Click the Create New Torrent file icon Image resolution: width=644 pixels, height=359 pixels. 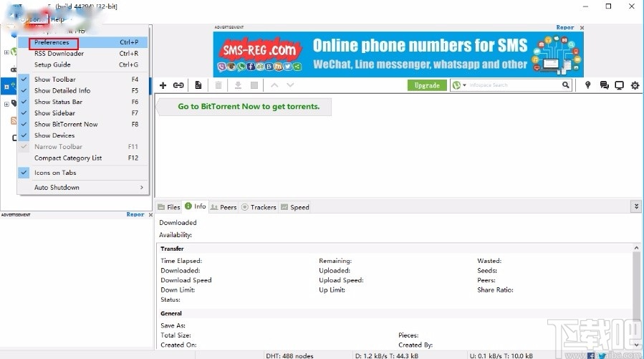point(198,85)
